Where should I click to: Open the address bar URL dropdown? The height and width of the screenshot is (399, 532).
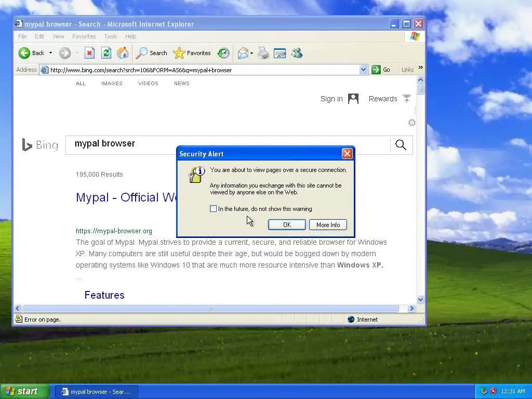tap(363, 70)
